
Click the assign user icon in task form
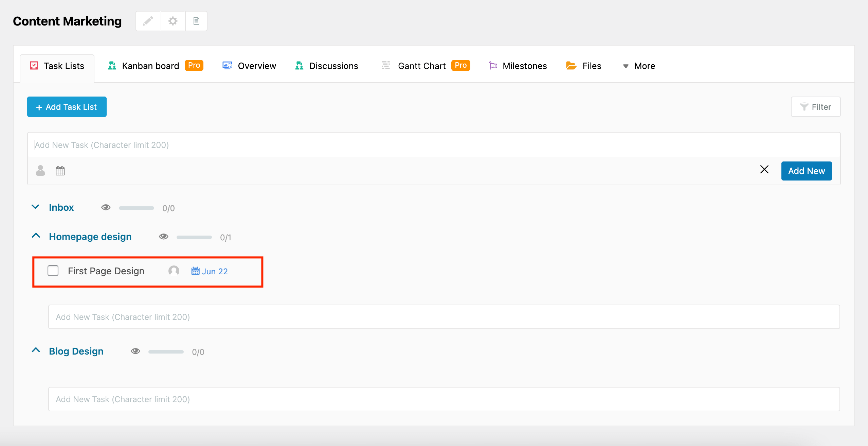40,171
